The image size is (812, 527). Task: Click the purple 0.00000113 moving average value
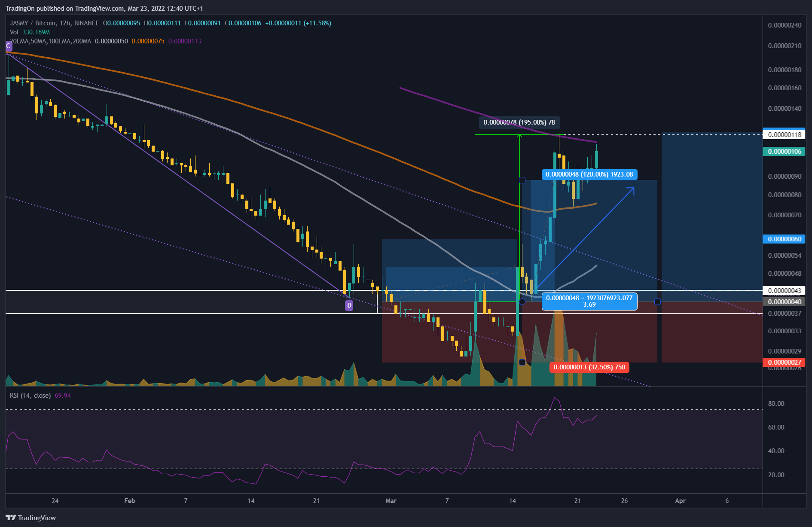click(185, 41)
